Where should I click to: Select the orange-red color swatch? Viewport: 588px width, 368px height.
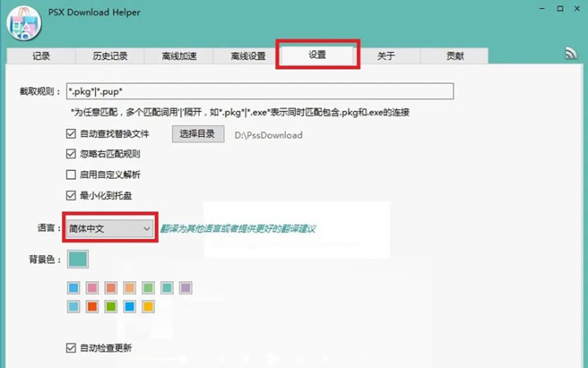[x=92, y=305]
